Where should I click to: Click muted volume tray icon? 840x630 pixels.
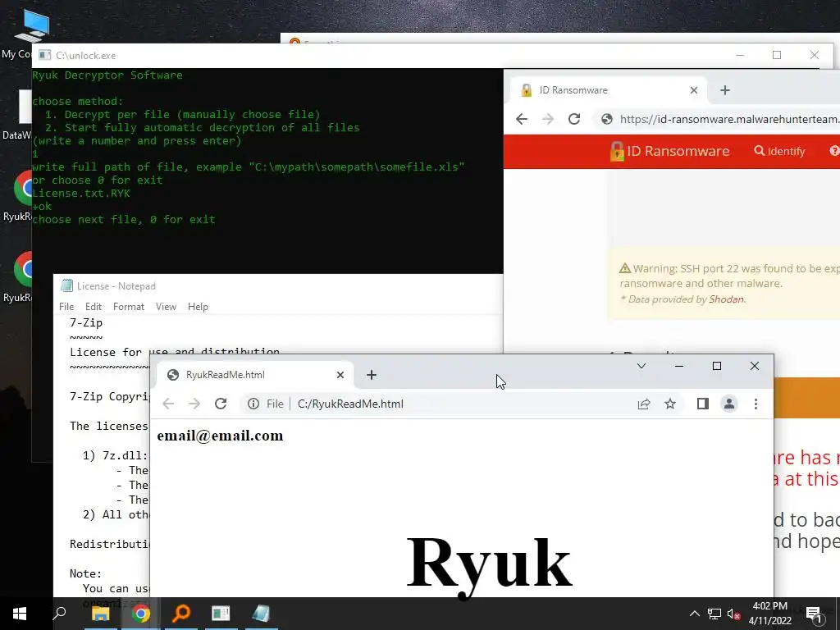(733, 614)
